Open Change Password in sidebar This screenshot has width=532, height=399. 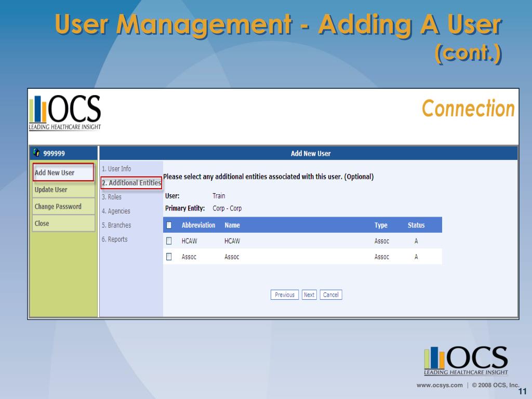[63, 207]
